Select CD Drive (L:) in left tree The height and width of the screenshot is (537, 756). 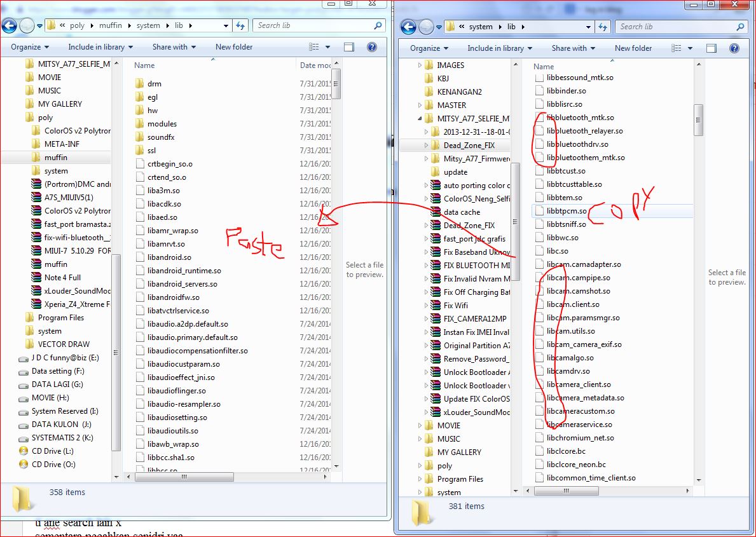pos(47,451)
